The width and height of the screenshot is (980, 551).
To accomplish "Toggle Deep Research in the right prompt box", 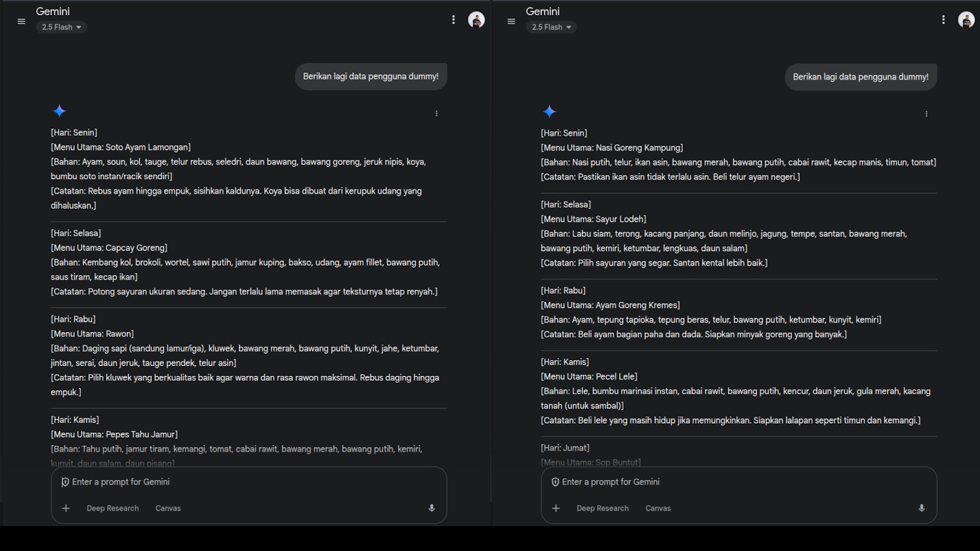I will click(603, 508).
